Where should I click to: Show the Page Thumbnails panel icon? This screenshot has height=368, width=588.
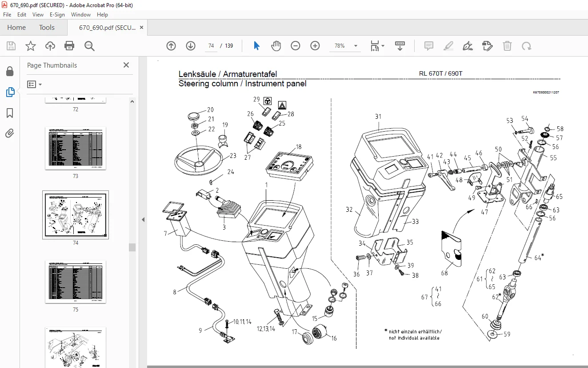(x=10, y=92)
